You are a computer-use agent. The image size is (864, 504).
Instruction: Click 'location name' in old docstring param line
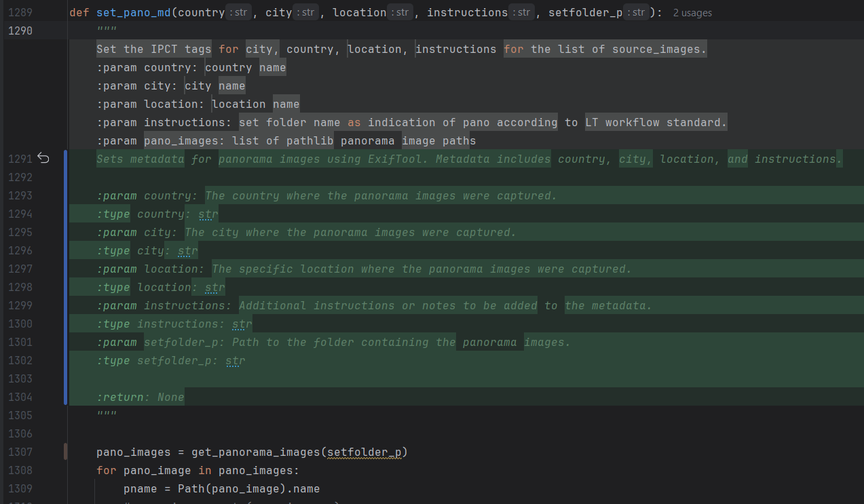click(256, 104)
